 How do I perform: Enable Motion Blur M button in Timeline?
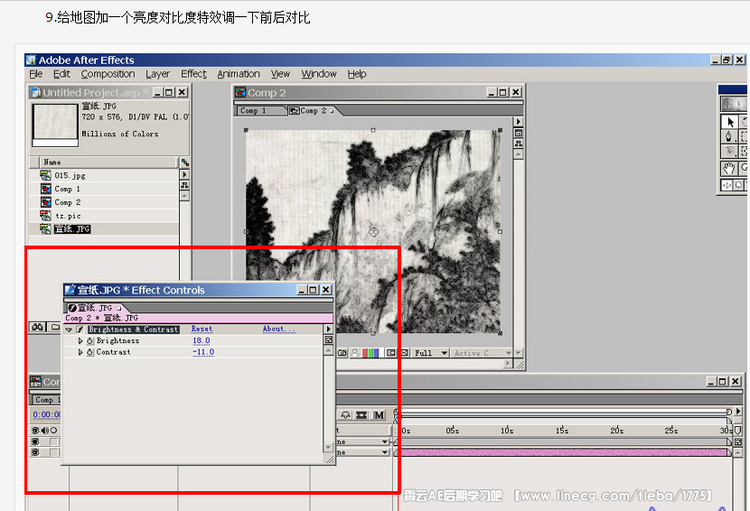pyautogui.click(x=379, y=415)
